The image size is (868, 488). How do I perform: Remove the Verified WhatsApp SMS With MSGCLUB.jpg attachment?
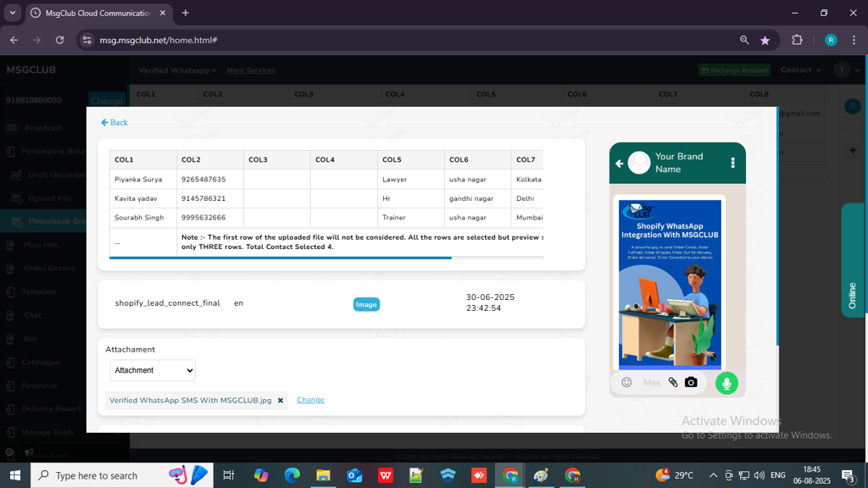click(x=281, y=401)
